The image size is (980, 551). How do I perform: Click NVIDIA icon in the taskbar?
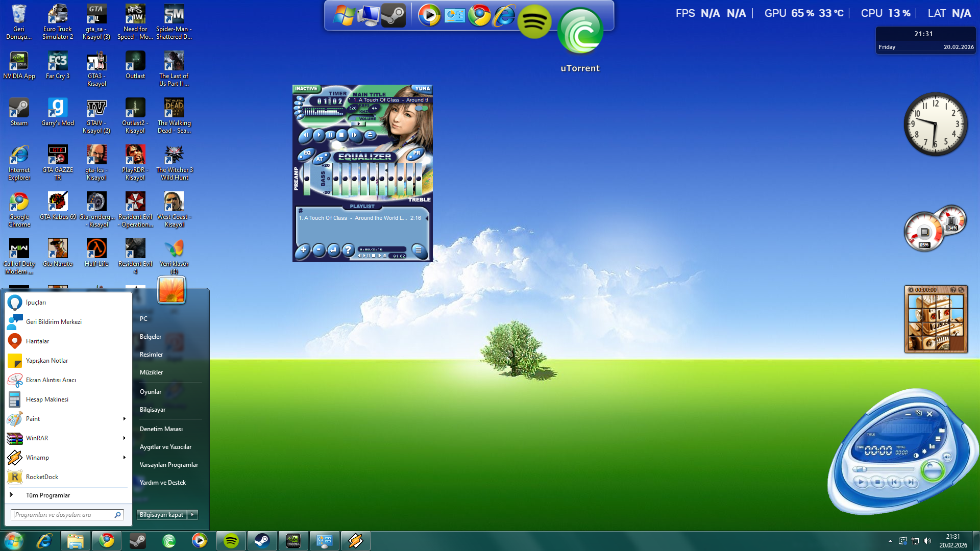pos(293,541)
